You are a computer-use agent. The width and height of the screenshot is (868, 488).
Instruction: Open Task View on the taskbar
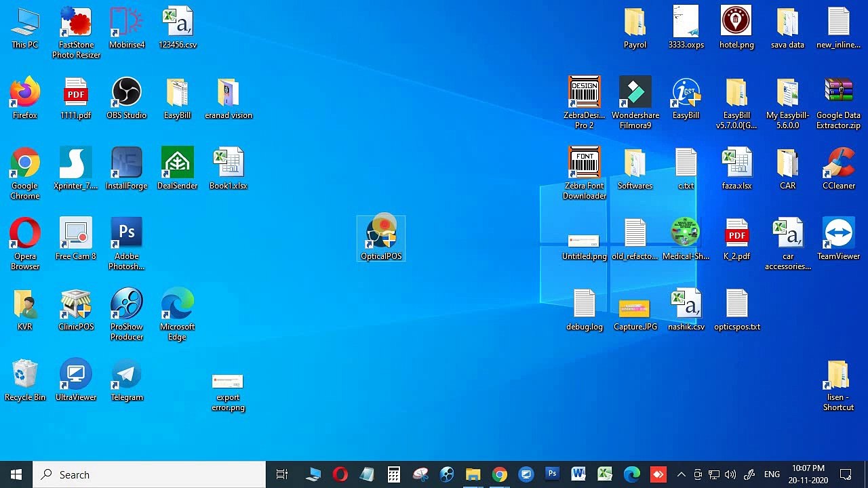(x=282, y=474)
